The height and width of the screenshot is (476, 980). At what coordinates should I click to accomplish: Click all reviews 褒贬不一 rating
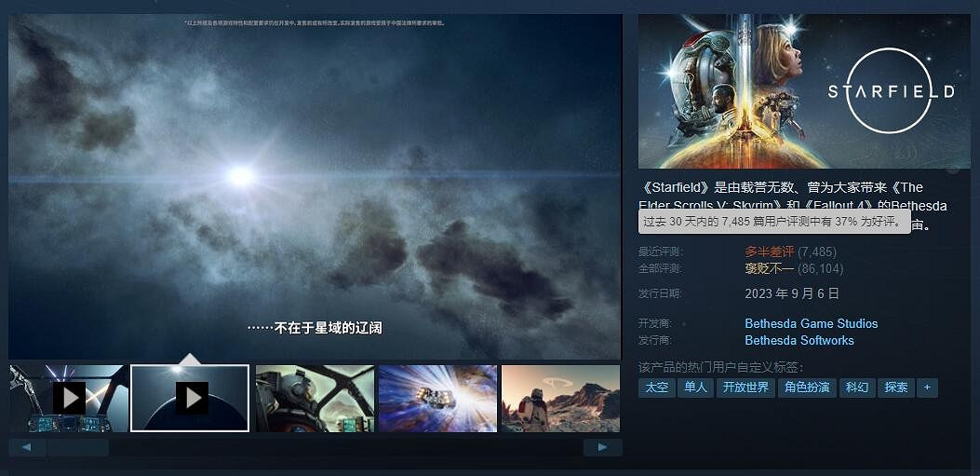click(770, 269)
